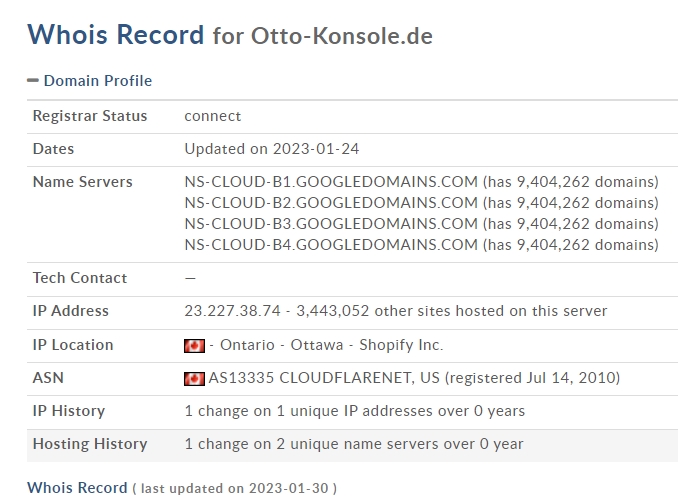Viewport: 678px width, 504px height.
Task: Open NS-CLOUD-B4.GOOGLEDOMAINS.COM name server
Action: pyautogui.click(x=331, y=245)
